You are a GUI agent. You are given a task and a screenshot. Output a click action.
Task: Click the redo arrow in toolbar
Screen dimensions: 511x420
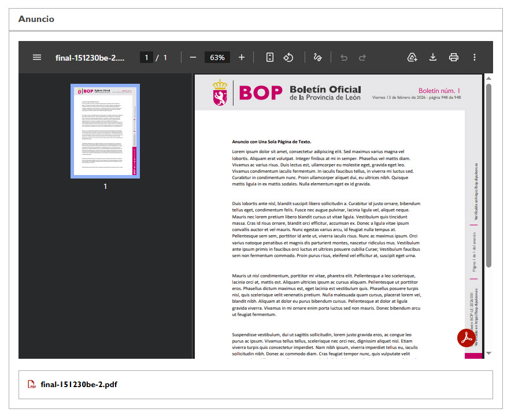pyautogui.click(x=362, y=57)
